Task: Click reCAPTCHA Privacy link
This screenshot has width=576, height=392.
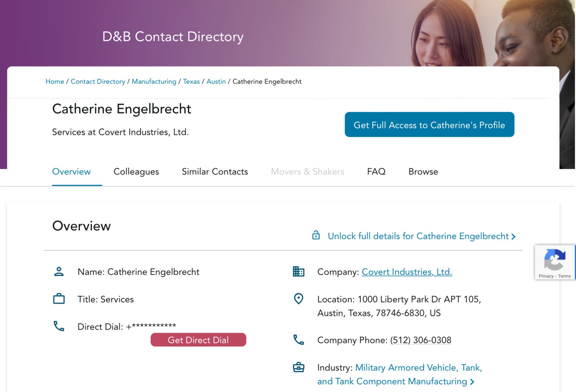Action: click(546, 276)
